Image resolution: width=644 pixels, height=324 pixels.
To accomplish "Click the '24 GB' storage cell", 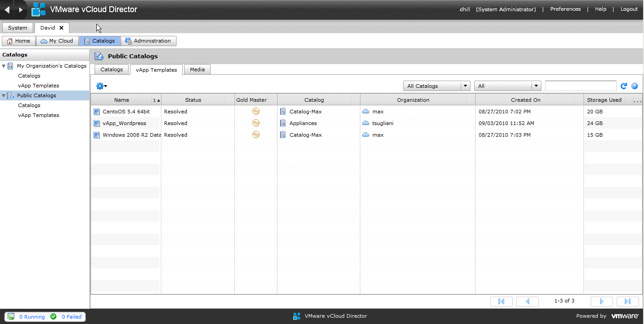I will (595, 123).
